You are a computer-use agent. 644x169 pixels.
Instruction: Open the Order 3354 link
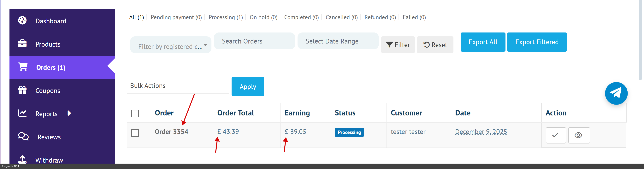coord(172,132)
